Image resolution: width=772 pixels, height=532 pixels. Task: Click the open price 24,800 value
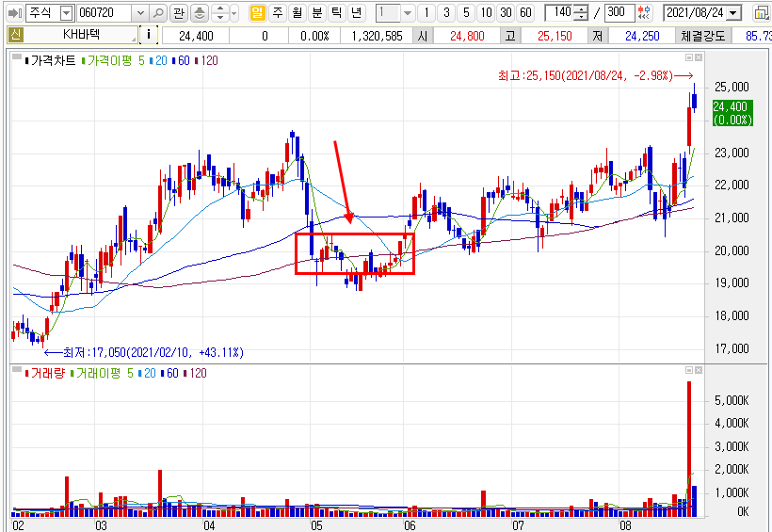tap(467, 36)
